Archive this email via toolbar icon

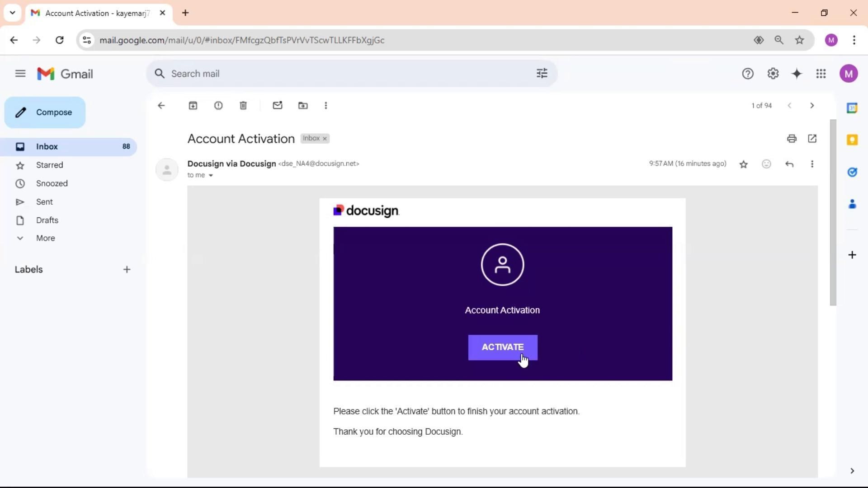pos(193,105)
